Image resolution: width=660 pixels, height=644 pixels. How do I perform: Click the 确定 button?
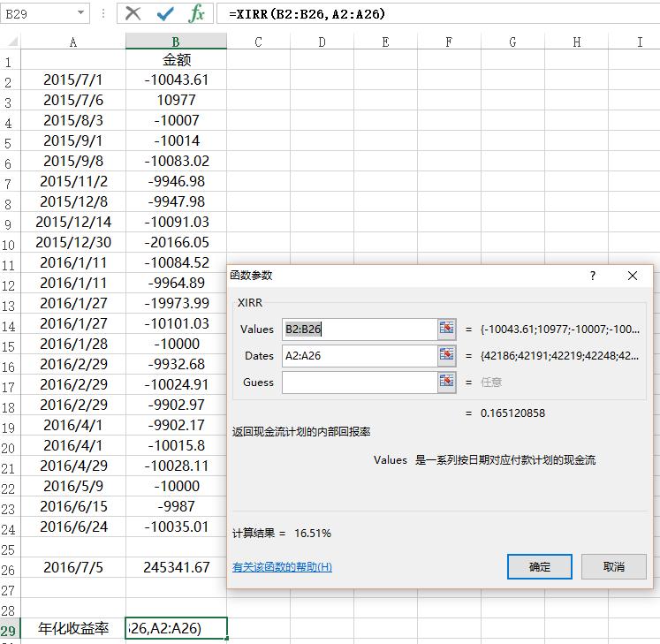539,566
